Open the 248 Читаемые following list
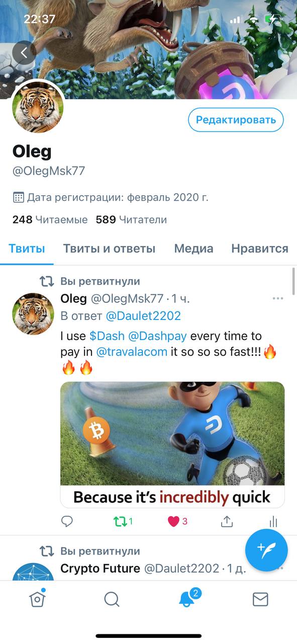 50,220
